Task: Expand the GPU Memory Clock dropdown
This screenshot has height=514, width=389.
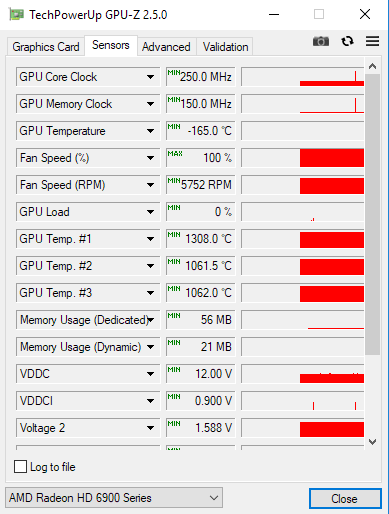Action: click(x=88, y=104)
